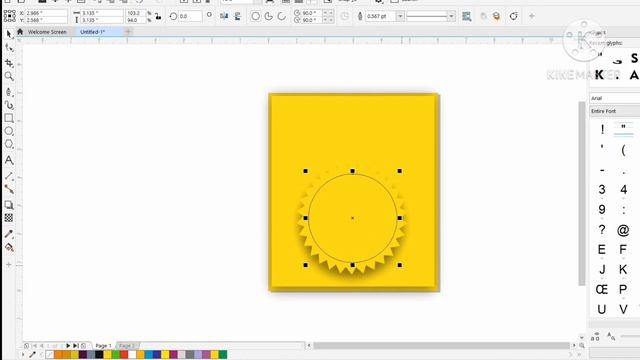
Task: Click the rotation angle field
Action: pyautogui.click(x=190, y=16)
